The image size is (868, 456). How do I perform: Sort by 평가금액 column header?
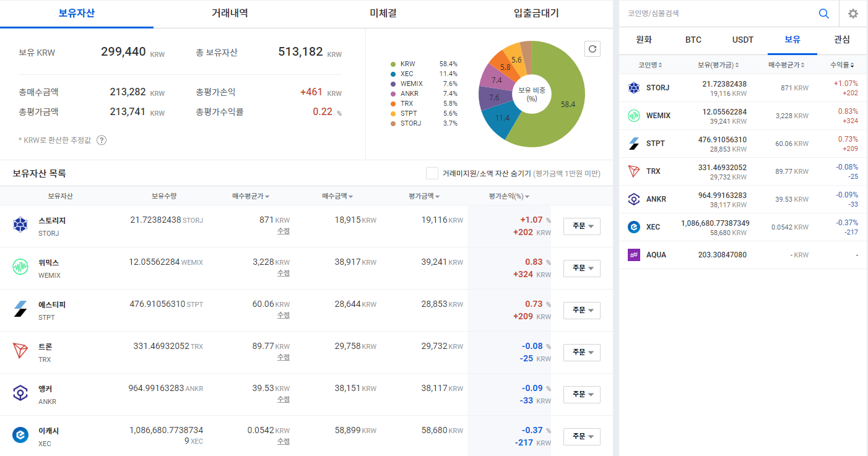click(424, 196)
